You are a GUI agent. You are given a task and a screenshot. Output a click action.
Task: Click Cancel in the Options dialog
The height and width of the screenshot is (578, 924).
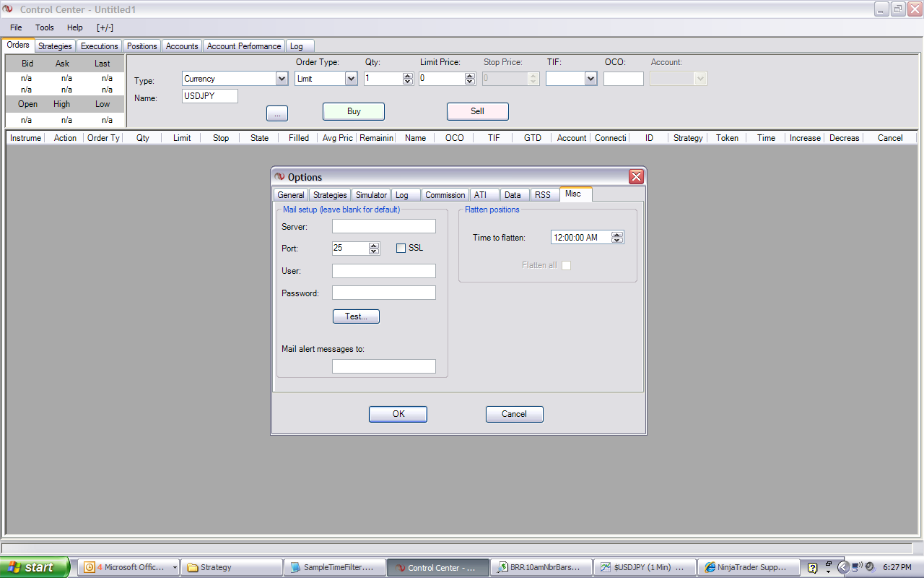click(515, 414)
